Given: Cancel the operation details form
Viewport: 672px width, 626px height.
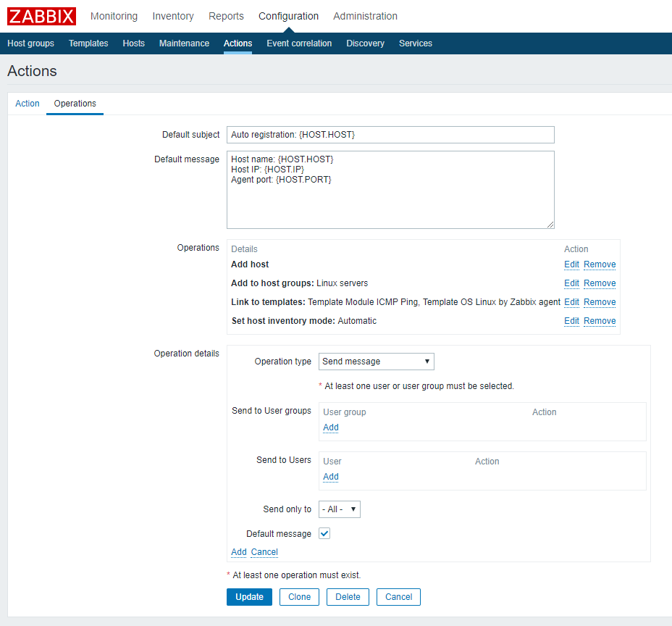Looking at the screenshot, I should coord(264,552).
